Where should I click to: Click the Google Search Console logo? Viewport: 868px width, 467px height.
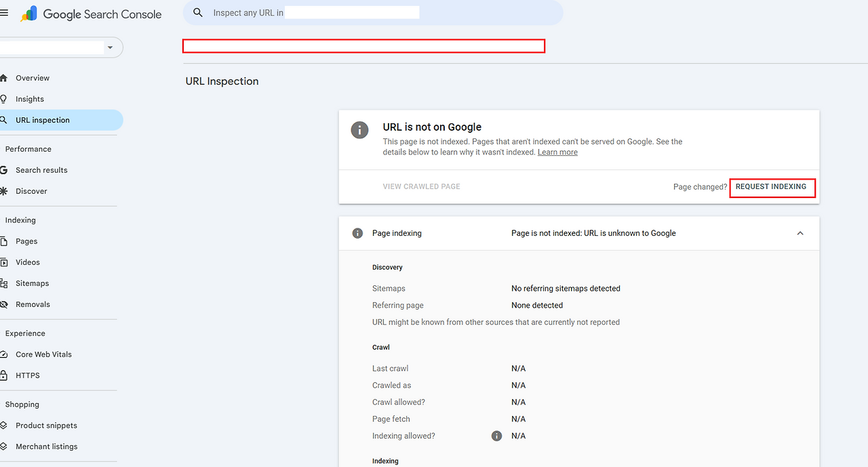(x=91, y=14)
